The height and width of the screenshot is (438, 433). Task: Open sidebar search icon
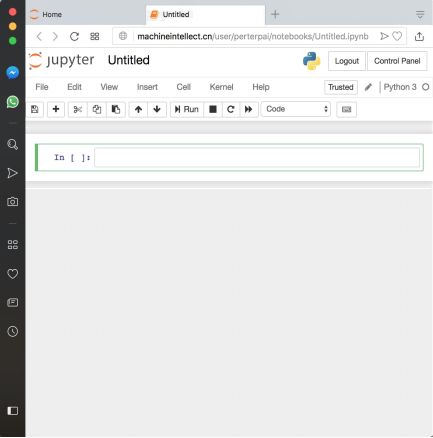(13, 144)
